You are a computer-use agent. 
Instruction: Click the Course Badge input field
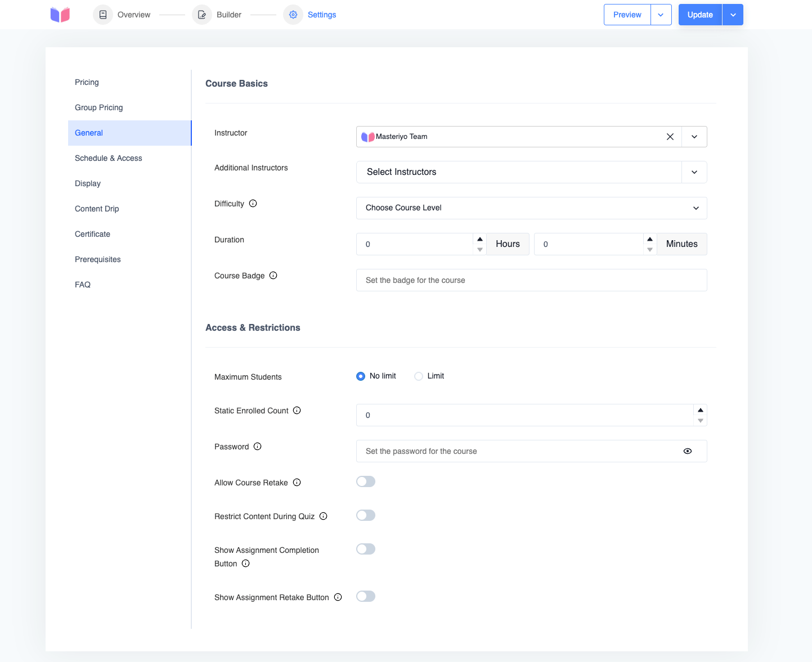(x=532, y=280)
